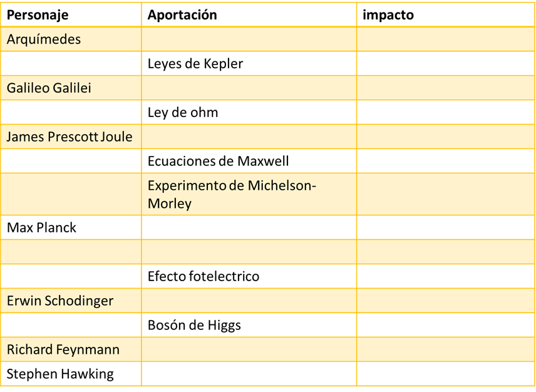Click the empty impacto cell in the Max Planck row
The width and height of the screenshot is (536, 392).
[445, 228]
